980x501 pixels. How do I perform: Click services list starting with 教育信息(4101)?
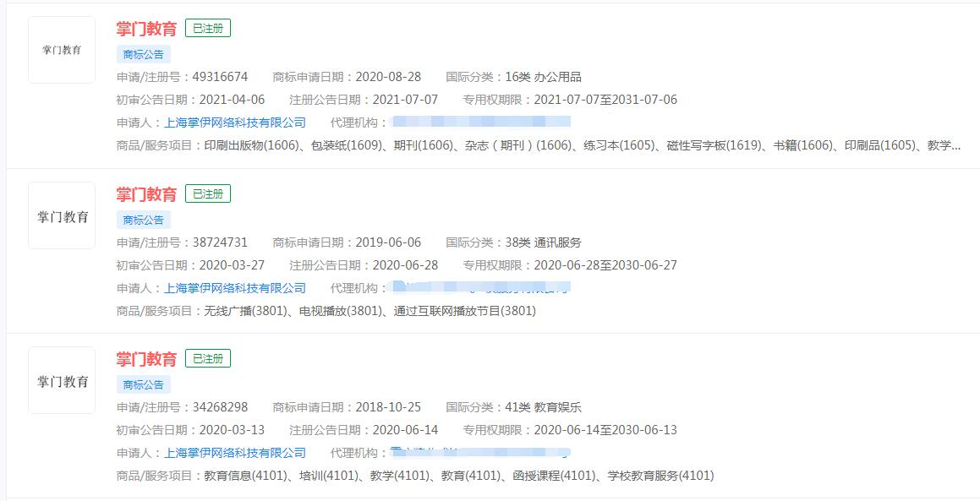click(459, 476)
